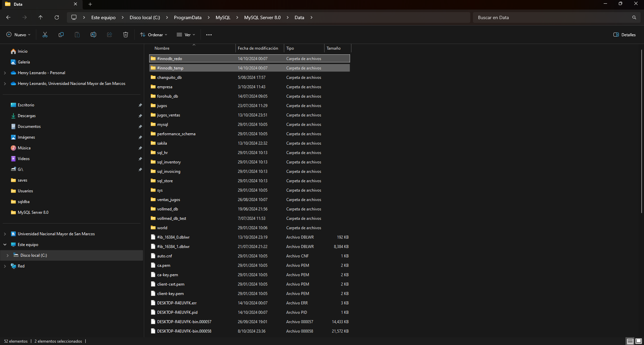Open Música quick access folder
The width and height of the screenshot is (644, 345).
coord(24,148)
